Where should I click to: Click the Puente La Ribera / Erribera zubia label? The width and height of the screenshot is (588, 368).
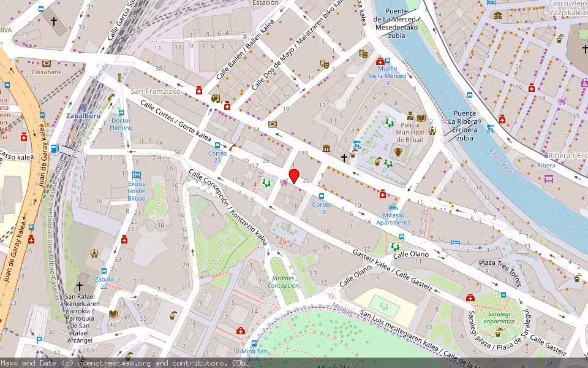(465, 126)
